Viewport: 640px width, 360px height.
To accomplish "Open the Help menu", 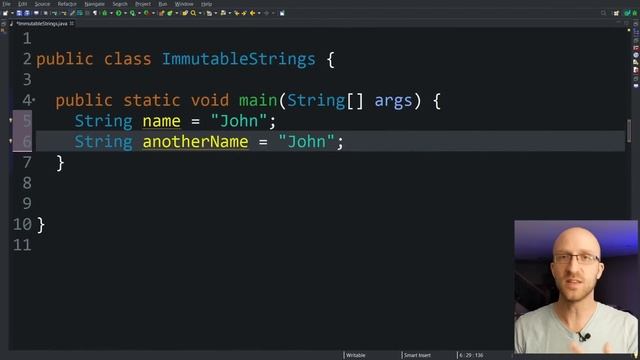I will 207,4.
